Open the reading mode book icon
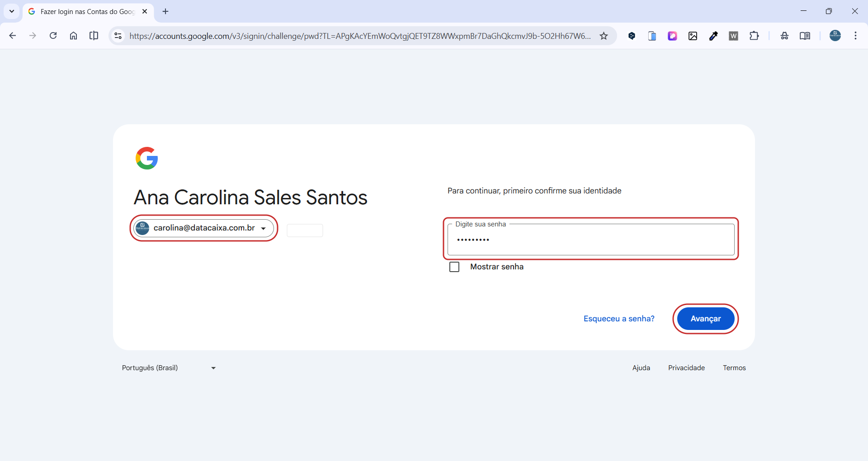 pos(805,36)
